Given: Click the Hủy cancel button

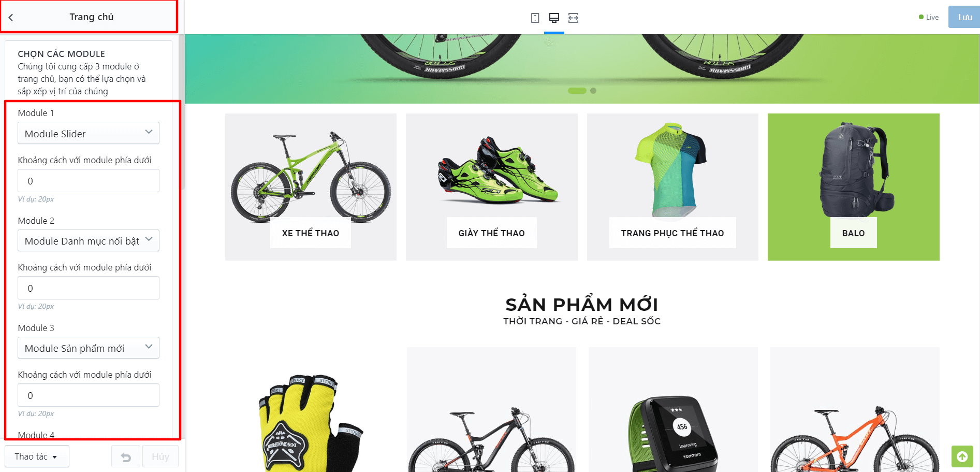Looking at the screenshot, I should pyautogui.click(x=160, y=456).
